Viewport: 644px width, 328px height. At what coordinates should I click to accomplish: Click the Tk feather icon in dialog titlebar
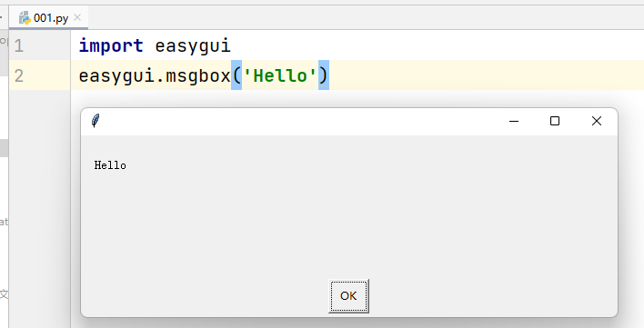[x=96, y=121]
